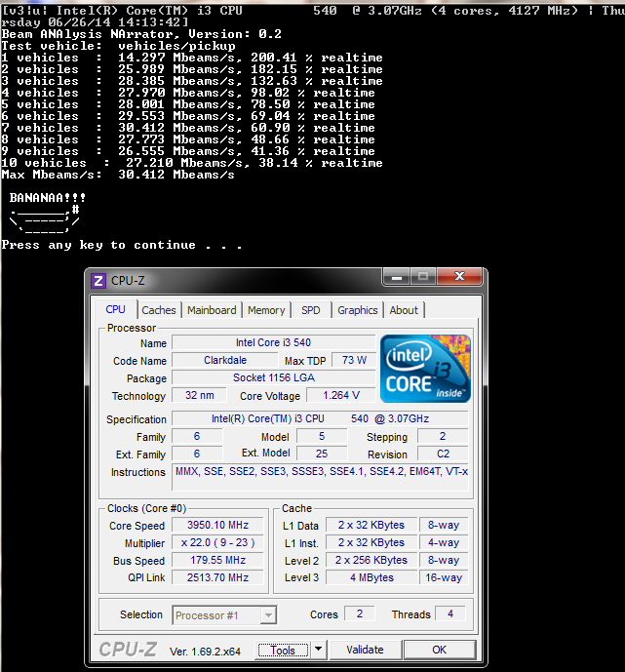Click the CPU-Z title bar logo icon
Viewport: 625px width, 672px height.
98,281
